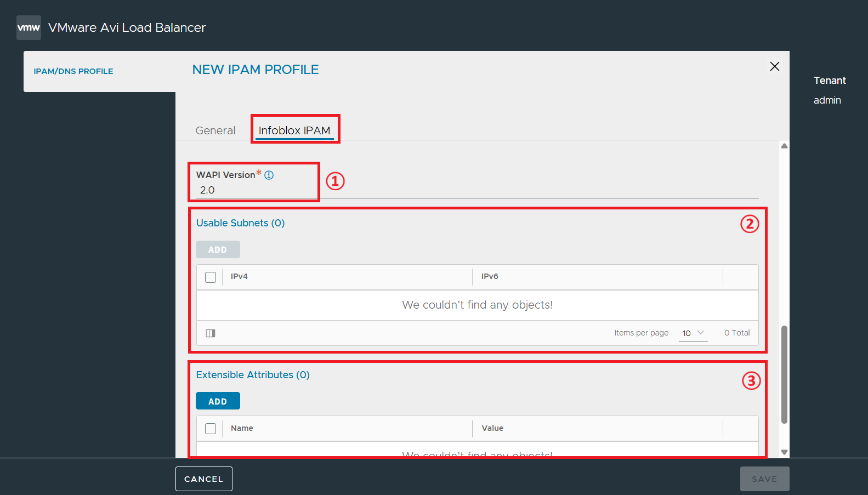Click the IPv4 column header
The height and width of the screenshot is (495, 868).
tap(239, 276)
